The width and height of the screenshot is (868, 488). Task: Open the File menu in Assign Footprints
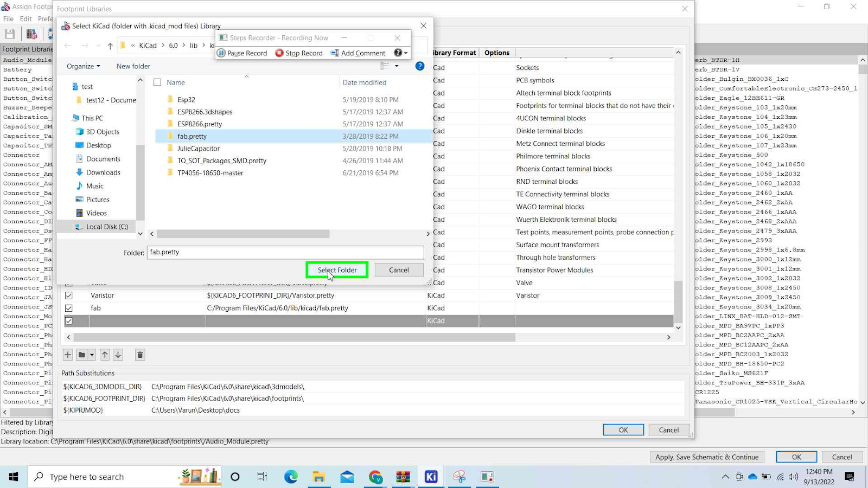[8, 19]
